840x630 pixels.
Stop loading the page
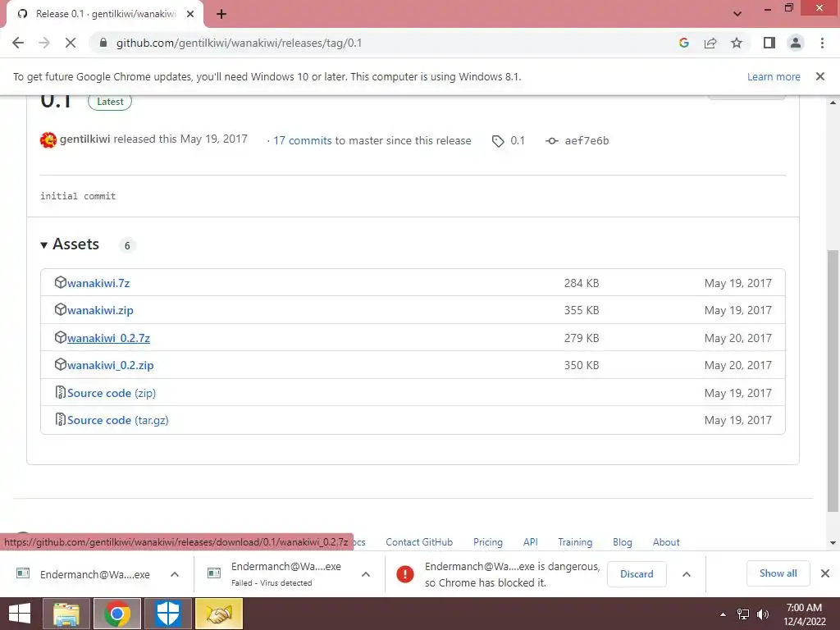pos(71,43)
